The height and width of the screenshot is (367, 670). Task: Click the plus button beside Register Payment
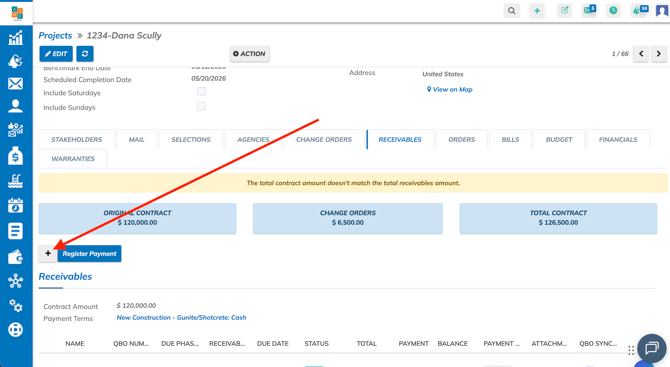48,254
